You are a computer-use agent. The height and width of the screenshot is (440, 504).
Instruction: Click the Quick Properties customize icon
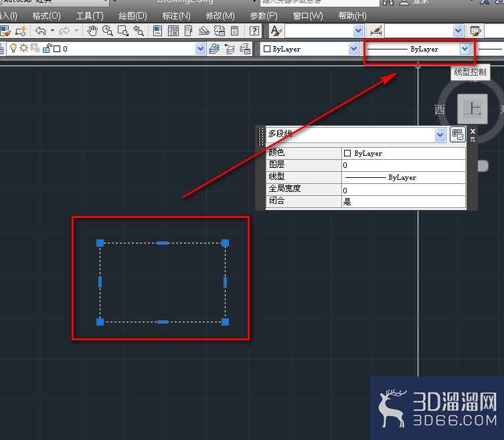click(x=457, y=134)
